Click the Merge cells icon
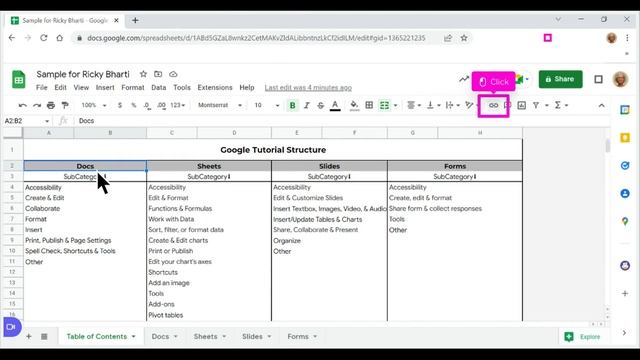640x360 pixels. coord(384,105)
